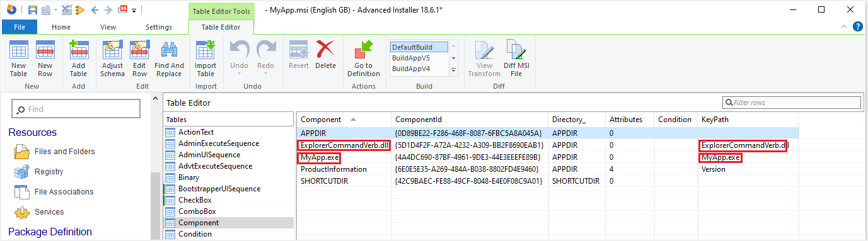Image resolution: width=868 pixels, height=241 pixels.
Task: Click the Package Definition section heading
Action: coord(50,232)
